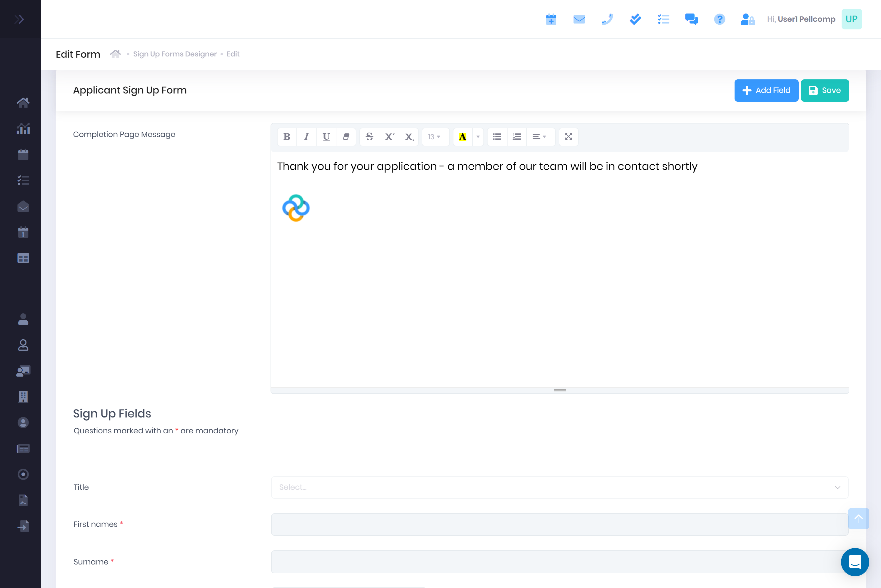Open the UP user avatar menu
This screenshot has width=881, height=588.
tap(851, 19)
